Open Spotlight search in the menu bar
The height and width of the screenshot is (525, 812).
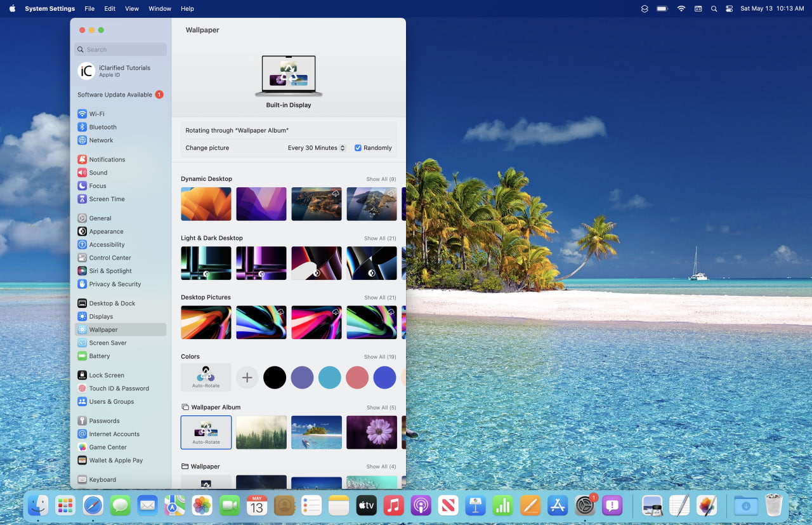click(x=713, y=8)
